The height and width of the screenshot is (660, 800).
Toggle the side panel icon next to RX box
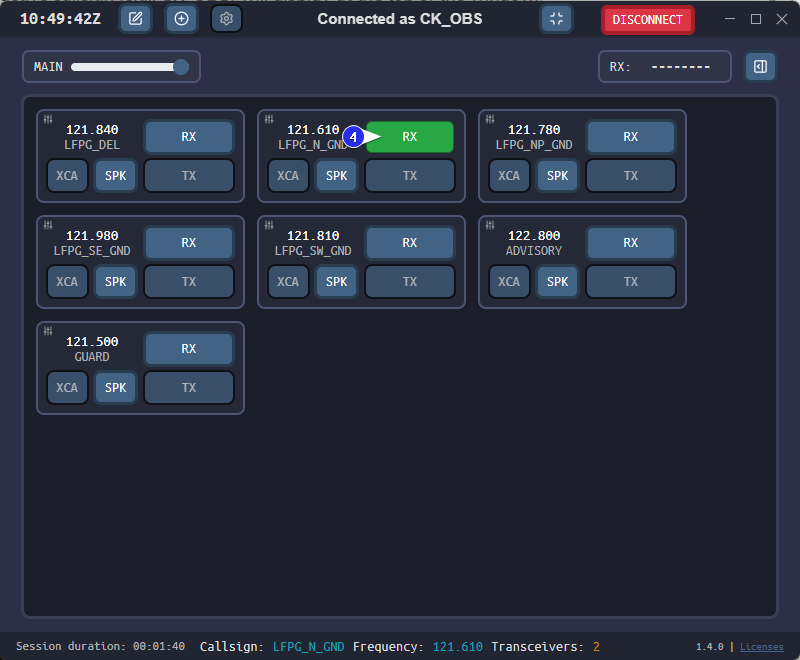click(x=760, y=66)
